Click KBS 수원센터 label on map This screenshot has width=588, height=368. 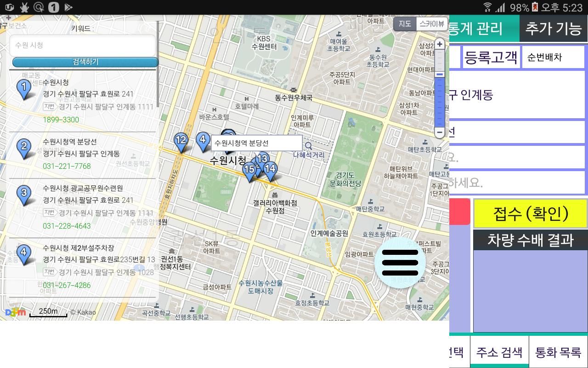264,43
